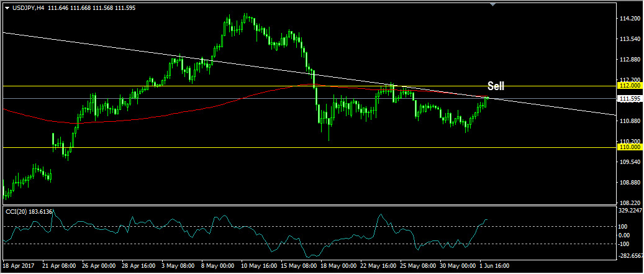The image size is (644, 274).
Task: Click the 110.880 price scale value
Action: click(x=631, y=121)
